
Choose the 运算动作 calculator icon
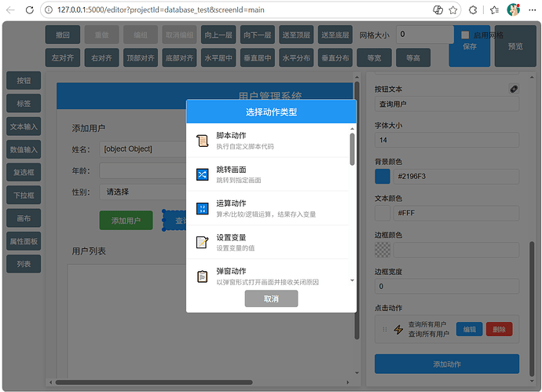[202, 208]
